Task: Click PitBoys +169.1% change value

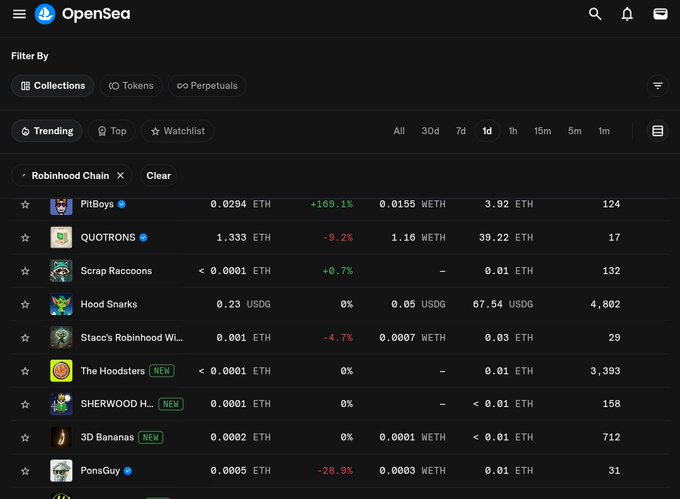Action: pyautogui.click(x=332, y=204)
